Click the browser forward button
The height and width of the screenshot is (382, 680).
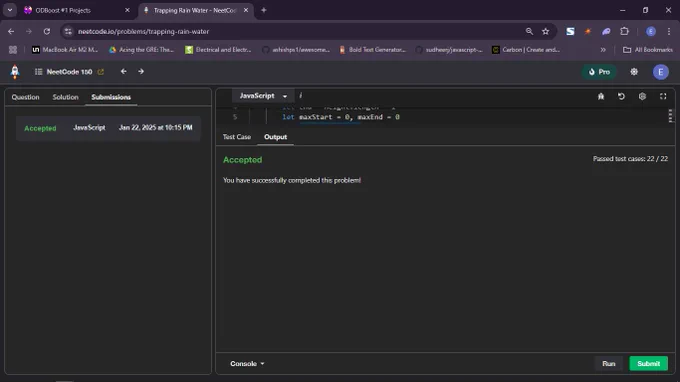pos(29,31)
